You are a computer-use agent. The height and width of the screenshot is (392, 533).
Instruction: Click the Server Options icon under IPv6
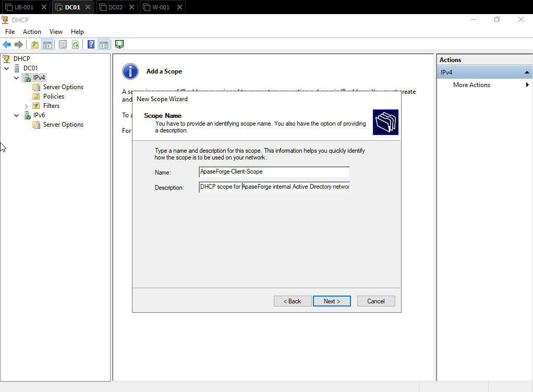pyautogui.click(x=36, y=125)
